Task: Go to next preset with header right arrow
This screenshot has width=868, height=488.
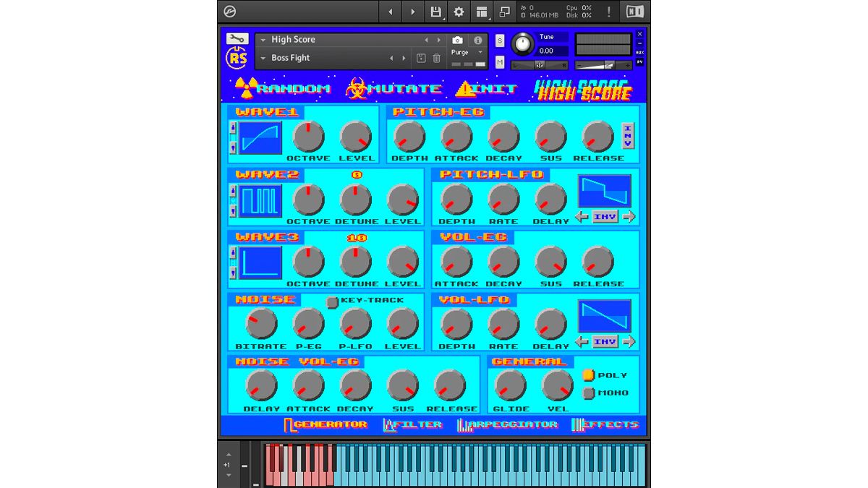Action: tap(413, 12)
